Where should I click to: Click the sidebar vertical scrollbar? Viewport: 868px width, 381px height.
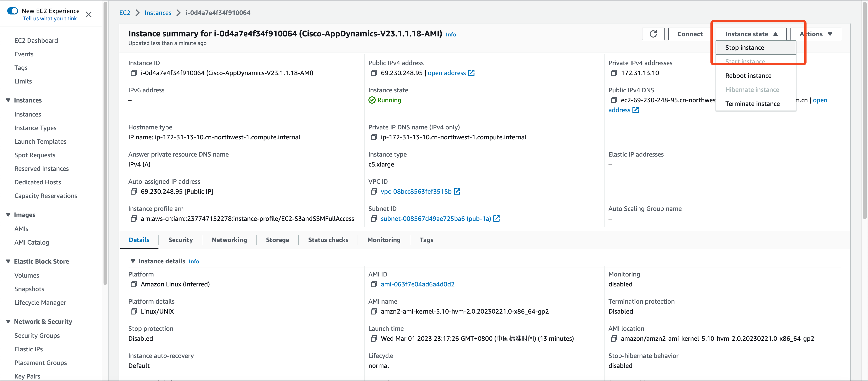click(106, 143)
